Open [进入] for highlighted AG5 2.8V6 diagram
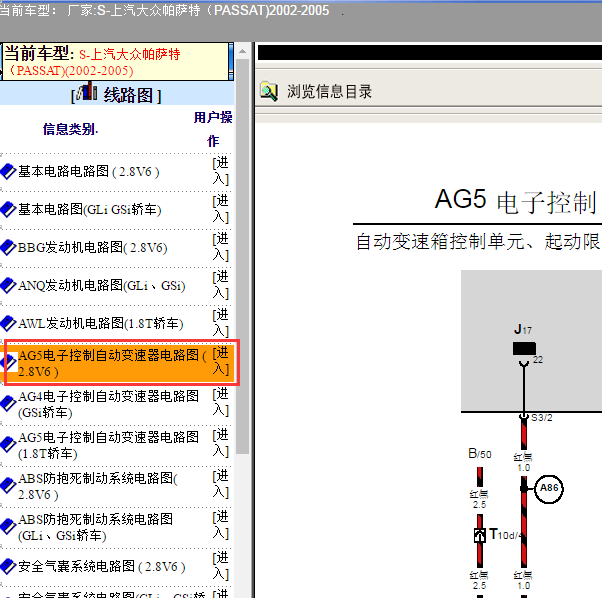Image resolution: width=602 pixels, height=598 pixels. pyautogui.click(x=221, y=361)
